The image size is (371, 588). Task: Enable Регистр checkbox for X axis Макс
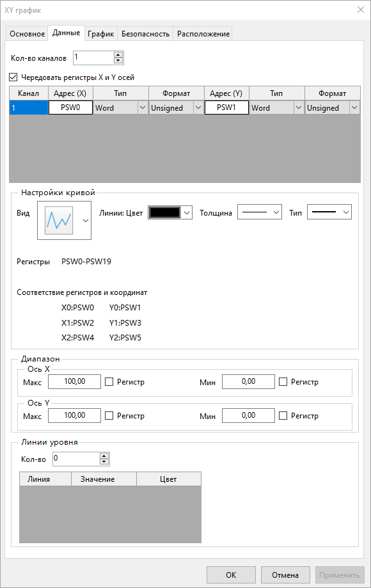coord(109,382)
